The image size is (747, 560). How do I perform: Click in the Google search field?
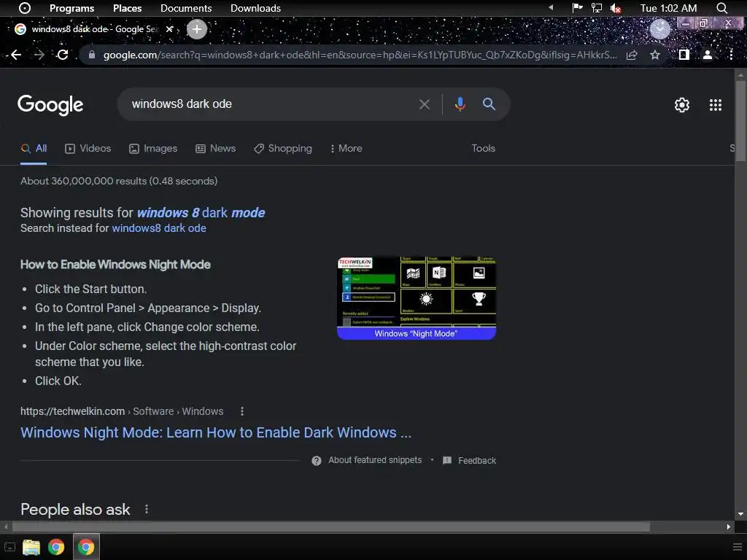[x=271, y=104]
